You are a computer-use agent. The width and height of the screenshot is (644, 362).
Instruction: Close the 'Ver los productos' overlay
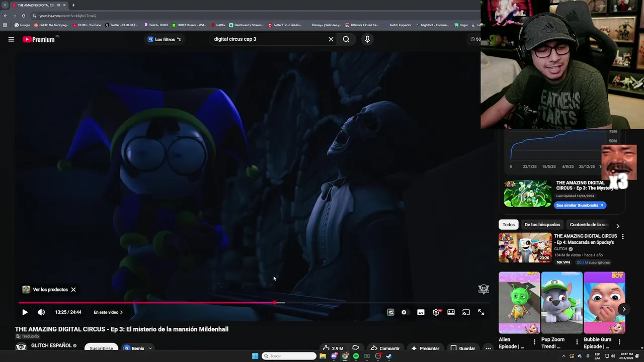coord(73,290)
